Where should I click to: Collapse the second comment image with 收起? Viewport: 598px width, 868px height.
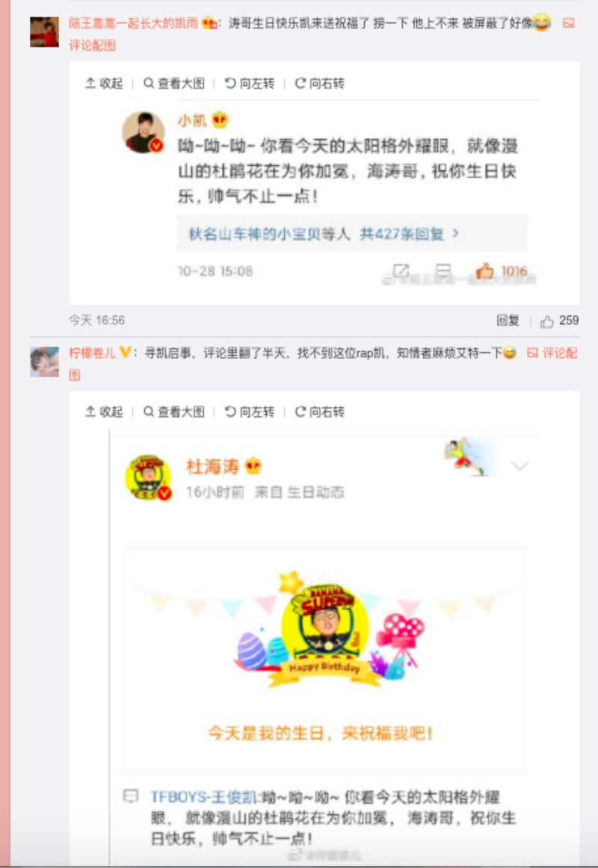104,412
